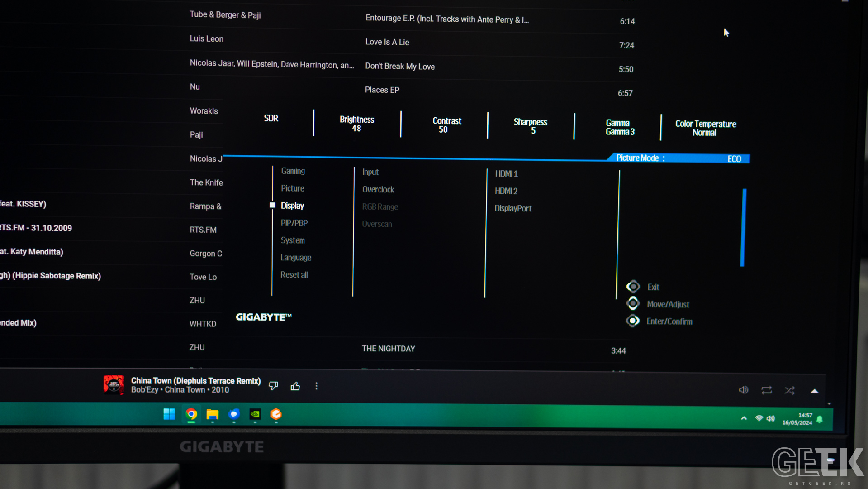The height and width of the screenshot is (489, 868).
Task: Open Google Chrome from the taskbar
Action: click(191, 414)
